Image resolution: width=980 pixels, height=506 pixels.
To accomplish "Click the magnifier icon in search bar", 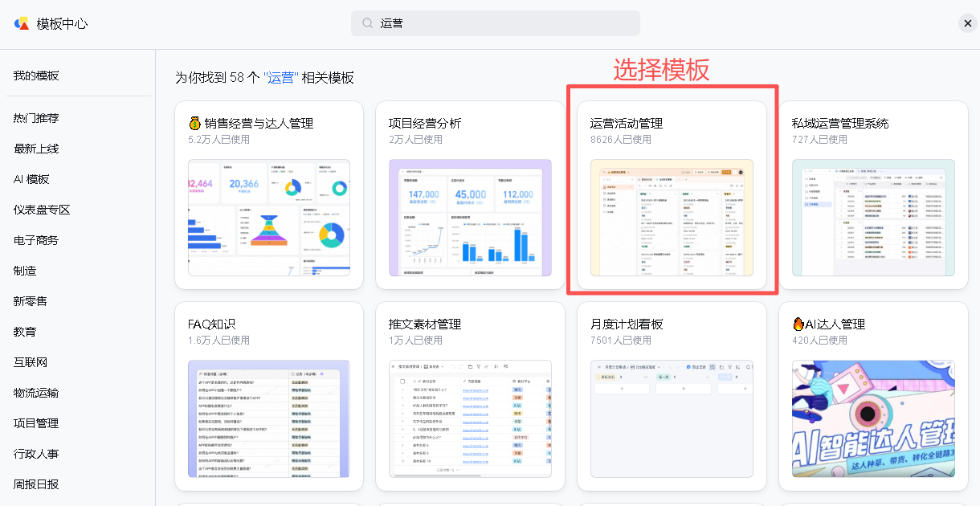I will coord(367,23).
